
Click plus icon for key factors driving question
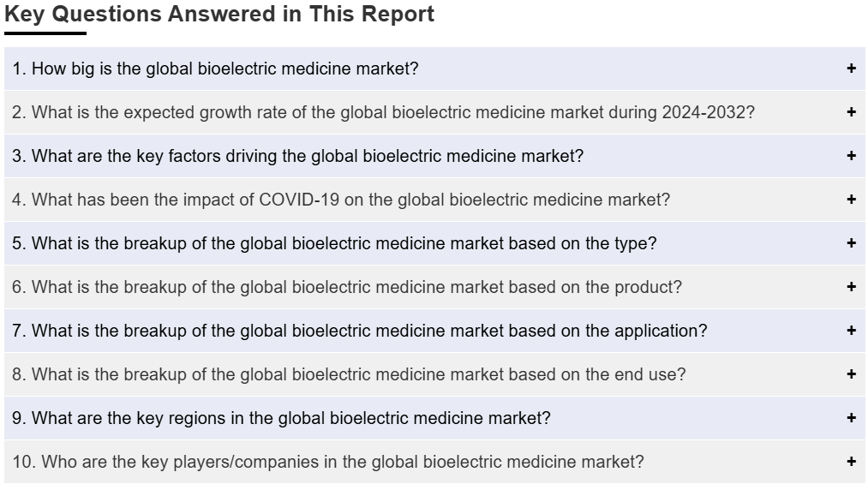[x=852, y=156]
